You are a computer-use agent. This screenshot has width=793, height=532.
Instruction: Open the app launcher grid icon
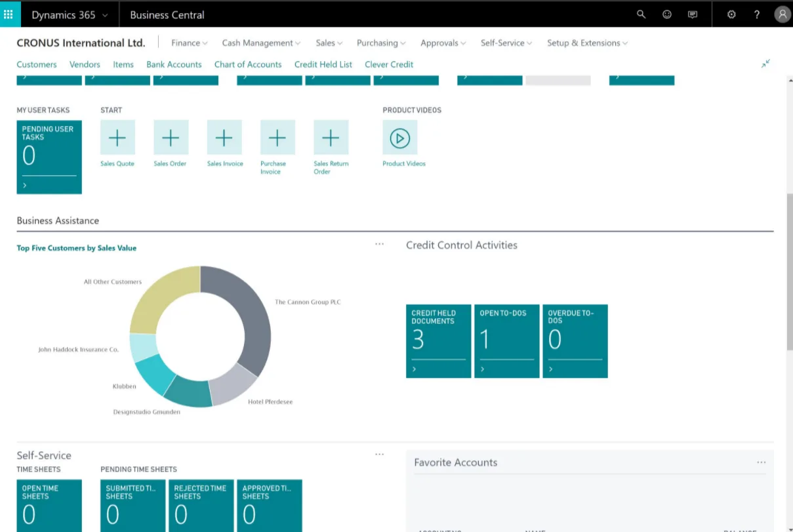click(x=9, y=14)
